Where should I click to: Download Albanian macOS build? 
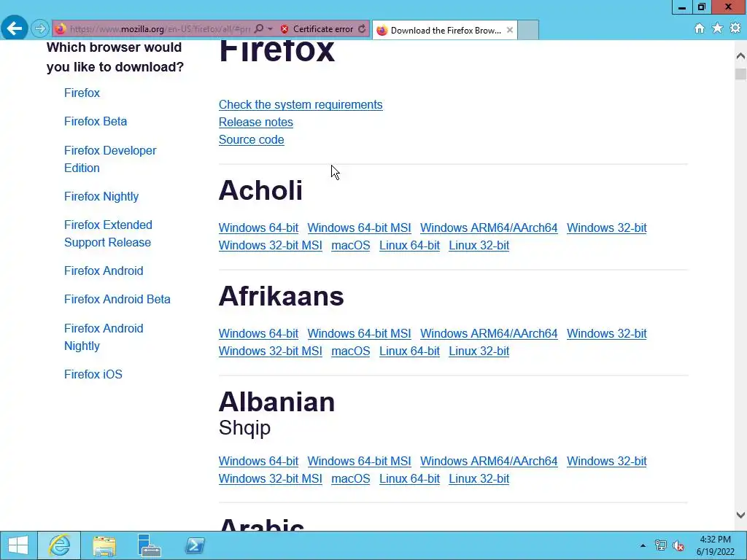click(351, 479)
